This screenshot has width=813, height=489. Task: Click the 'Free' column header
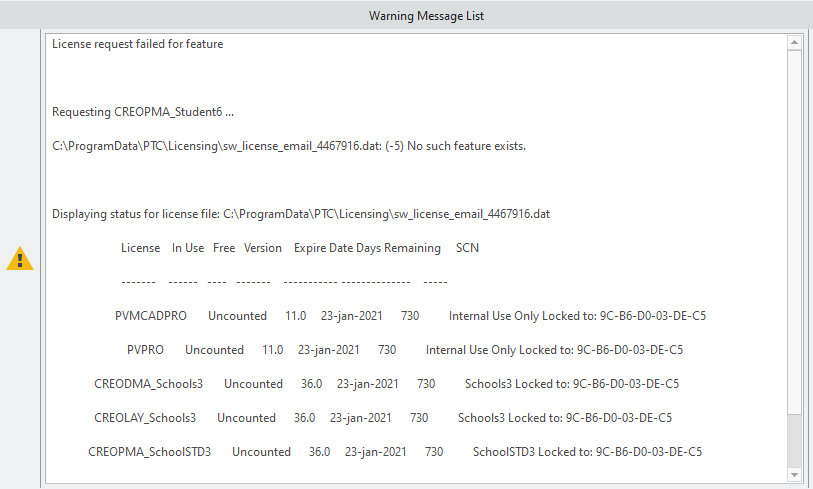(x=224, y=248)
